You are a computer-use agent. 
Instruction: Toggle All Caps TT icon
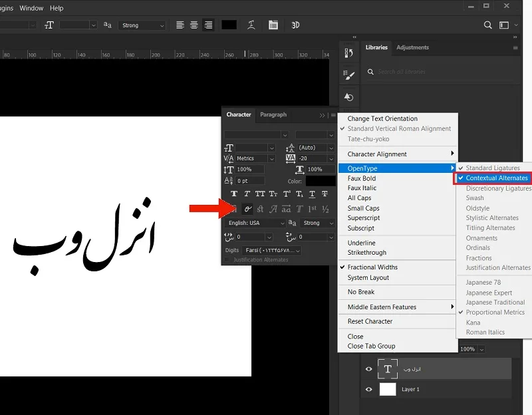[260, 194]
